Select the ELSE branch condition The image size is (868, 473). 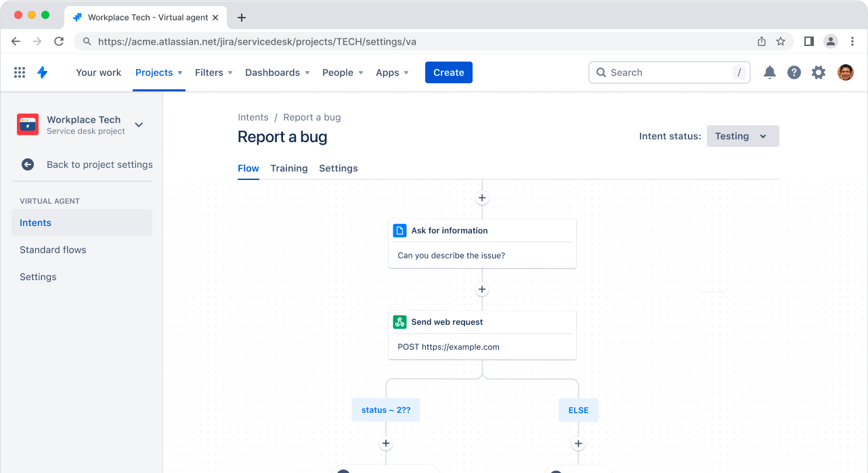[578, 409]
